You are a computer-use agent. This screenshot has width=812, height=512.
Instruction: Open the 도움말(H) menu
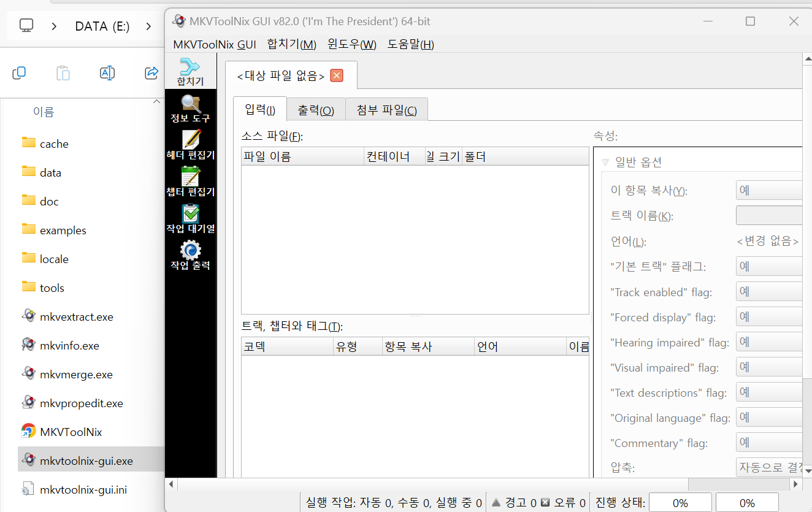[411, 44]
